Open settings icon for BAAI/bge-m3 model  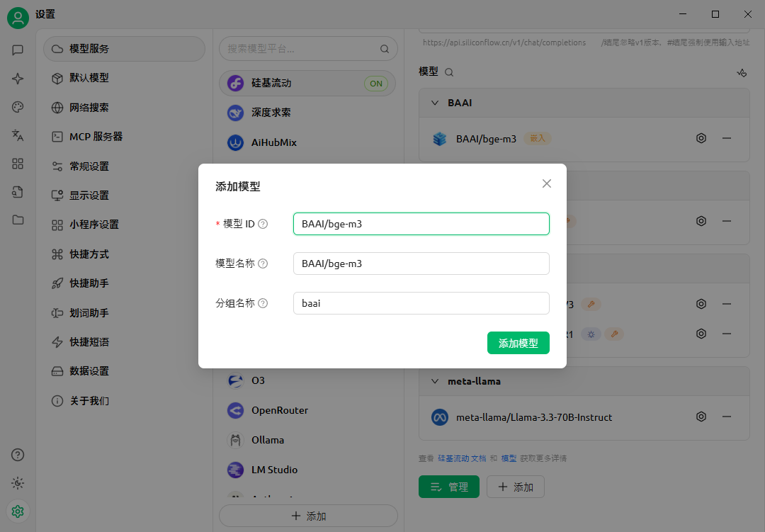click(701, 138)
